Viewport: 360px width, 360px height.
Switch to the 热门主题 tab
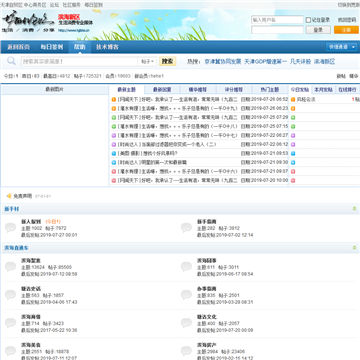click(270, 90)
